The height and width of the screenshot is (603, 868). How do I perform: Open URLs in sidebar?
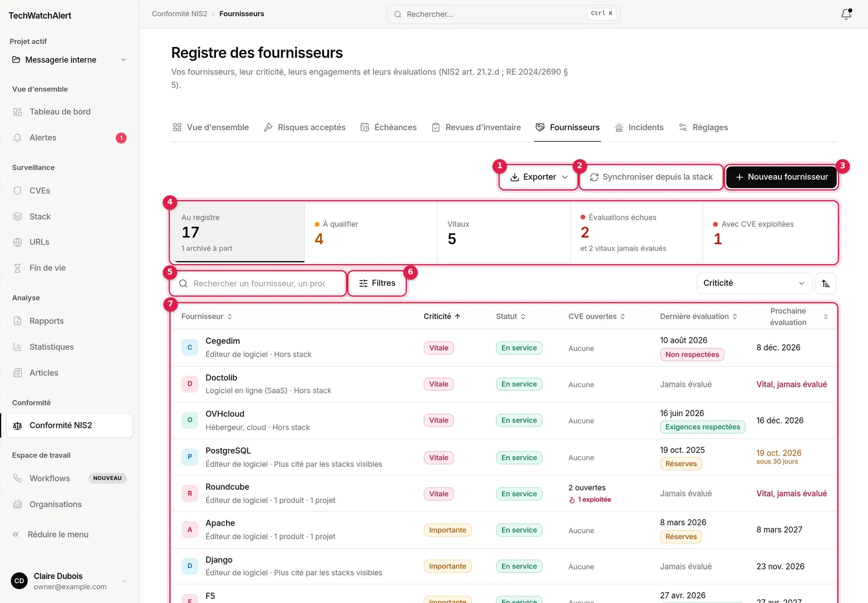69,242
